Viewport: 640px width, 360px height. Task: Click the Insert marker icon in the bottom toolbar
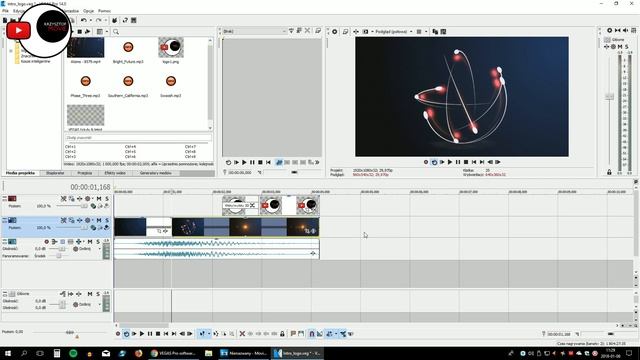[x=293, y=334]
